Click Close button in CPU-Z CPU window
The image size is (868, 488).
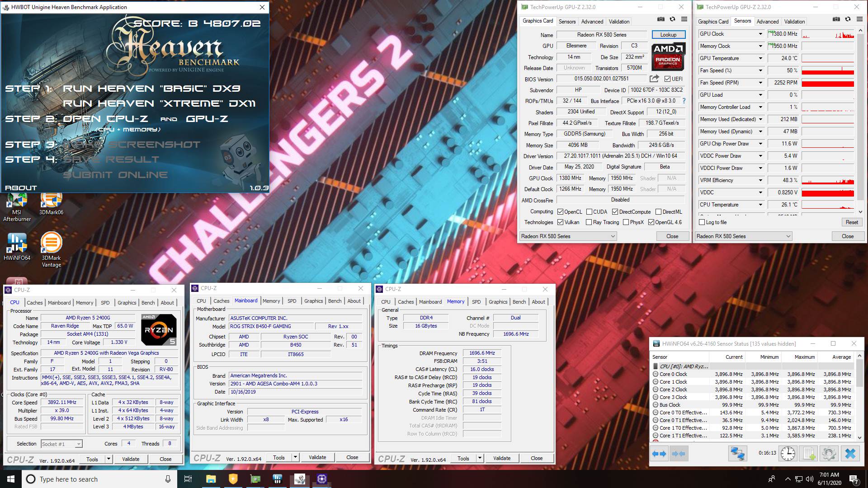click(165, 459)
